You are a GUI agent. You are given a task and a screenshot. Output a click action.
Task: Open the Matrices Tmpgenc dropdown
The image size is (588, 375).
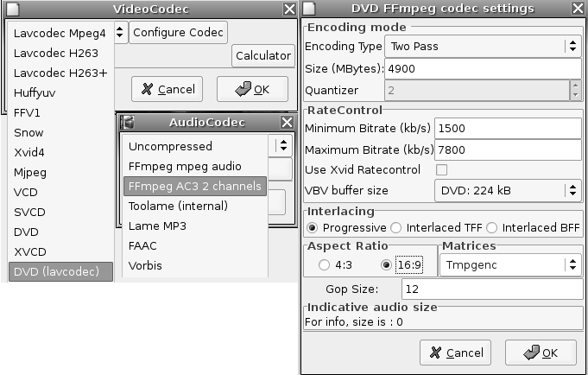click(x=510, y=265)
